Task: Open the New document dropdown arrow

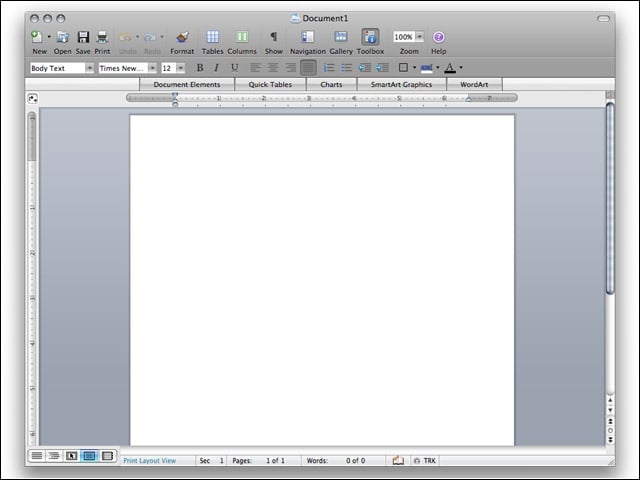Action: click(x=49, y=37)
